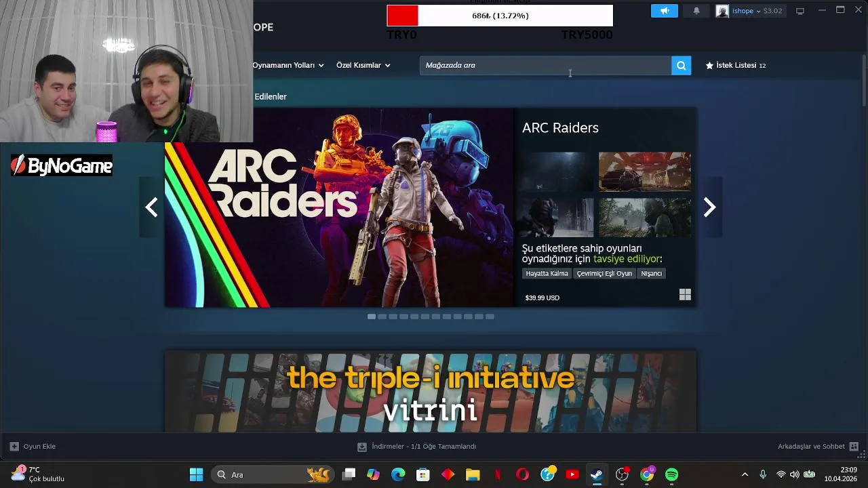Click the Steam page vertical scrollbar
Screen dimensions: 868x488
click(x=864, y=80)
